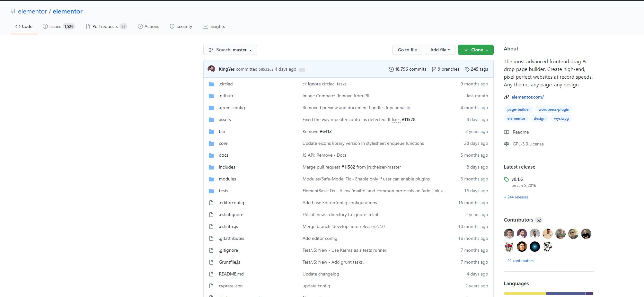The image size is (644, 297).
Task: Click the wysiwyg topic tag
Action: coord(561,118)
